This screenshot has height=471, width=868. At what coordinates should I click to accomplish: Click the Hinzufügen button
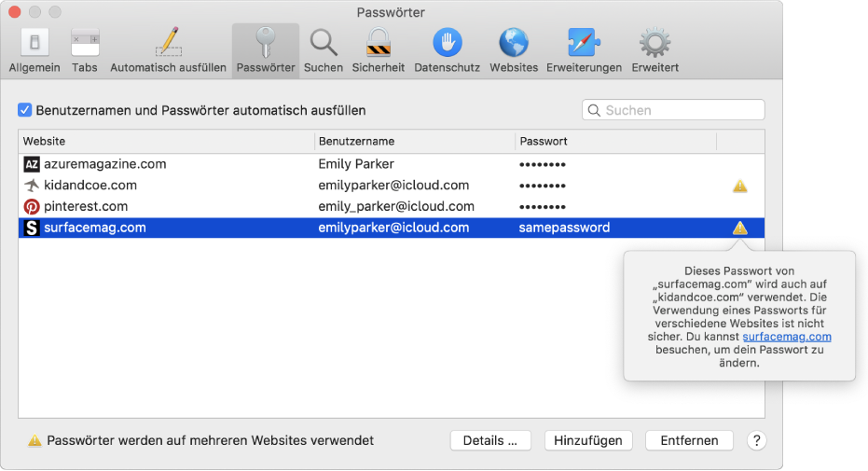[x=588, y=440]
